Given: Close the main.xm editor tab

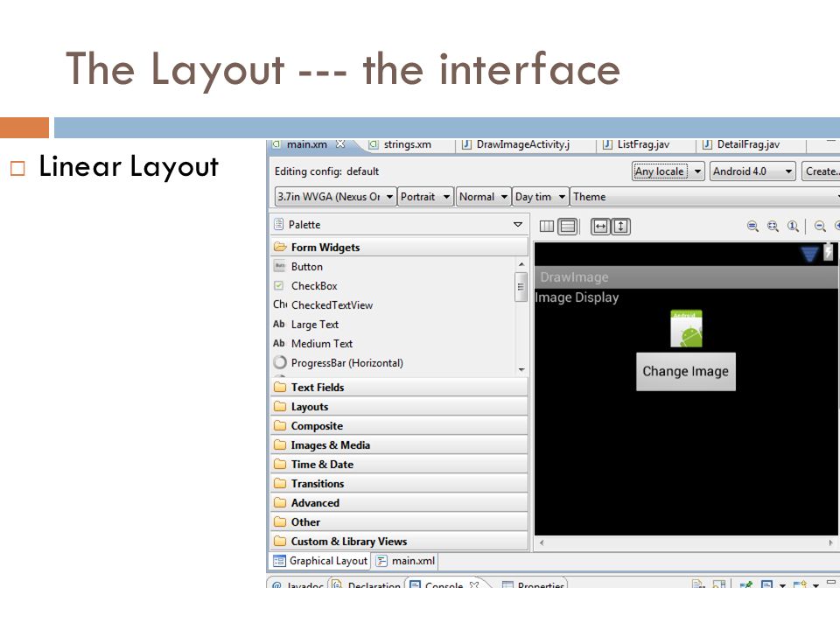Looking at the screenshot, I should click(340, 143).
